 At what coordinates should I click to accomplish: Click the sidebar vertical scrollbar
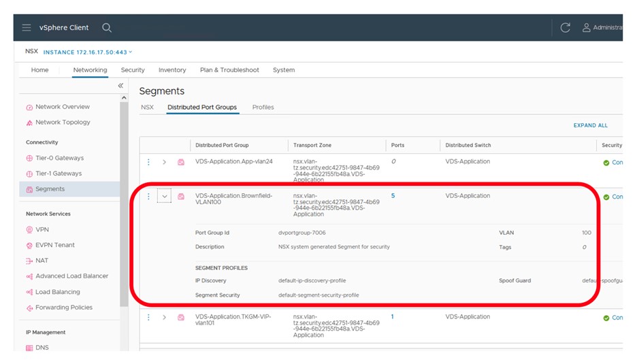124,204
